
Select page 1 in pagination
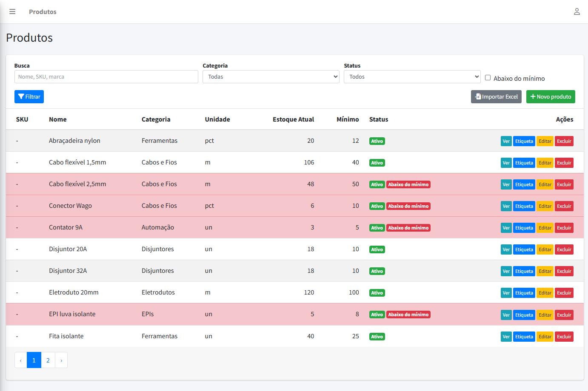pyautogui.click(x=34, y=360)
